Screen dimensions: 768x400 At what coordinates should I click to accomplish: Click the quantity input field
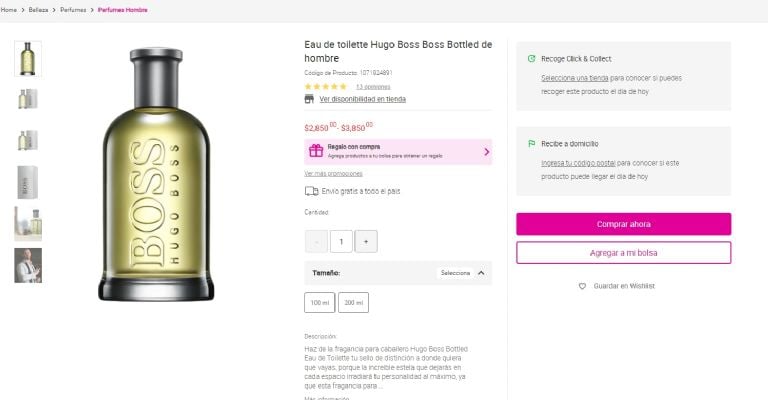point(341,241)
